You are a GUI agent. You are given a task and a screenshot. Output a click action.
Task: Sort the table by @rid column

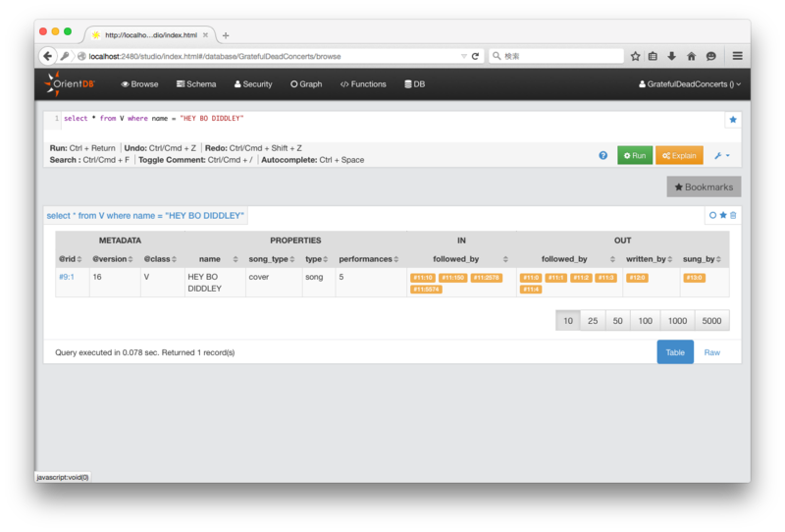click(x=70, y=259)
